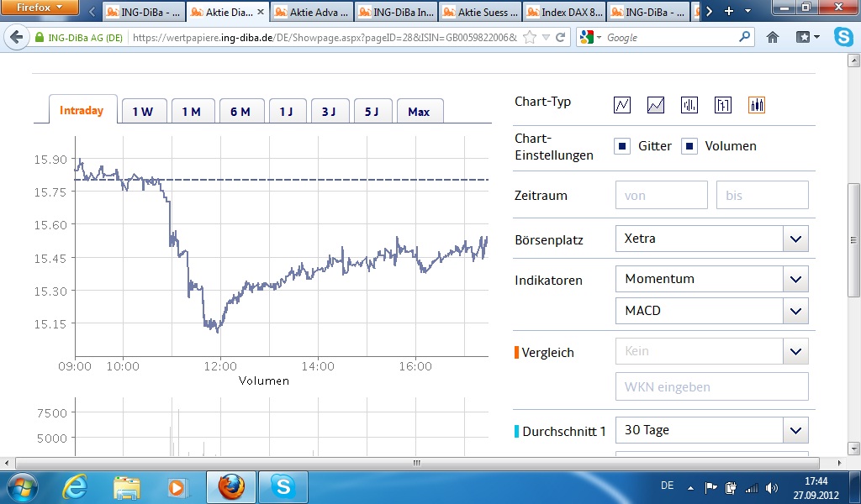Toggle the Volumen checkbox
Screen dimensions: 861x504
coord(689,146)
